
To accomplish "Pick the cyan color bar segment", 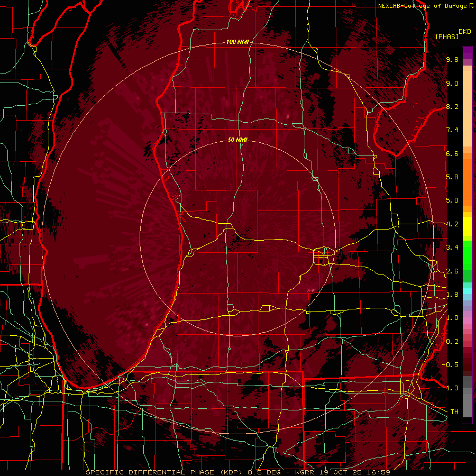I will coord(467,291).
